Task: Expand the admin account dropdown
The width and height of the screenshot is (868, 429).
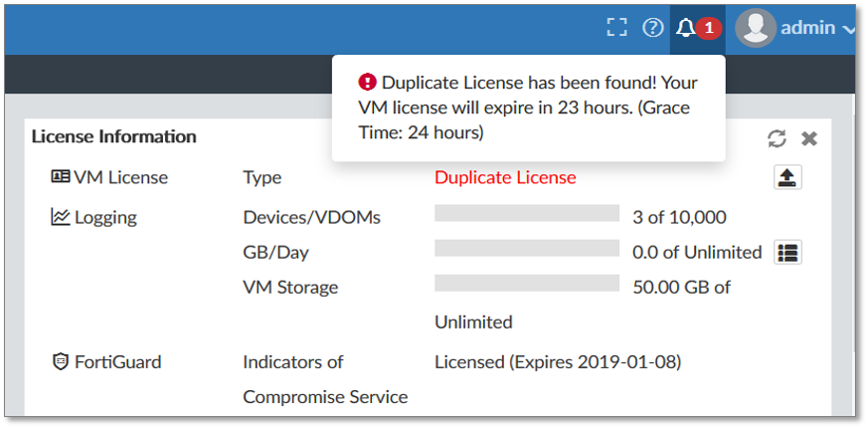Action: (x=847, y=29)
